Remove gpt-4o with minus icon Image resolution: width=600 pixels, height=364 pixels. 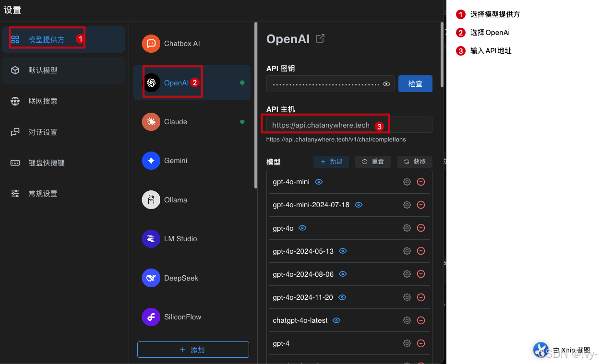(x=421, y=228)
